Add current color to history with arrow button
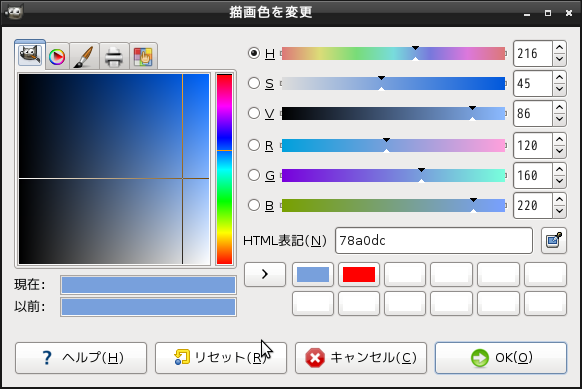 coord(265,274)
